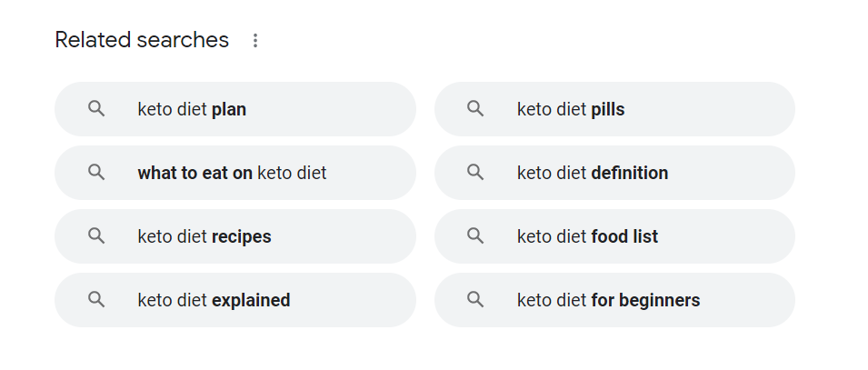The image size is (868, 370).
Task: Click the bold word 'recipes' in suggestions
Action: (242, 237)
